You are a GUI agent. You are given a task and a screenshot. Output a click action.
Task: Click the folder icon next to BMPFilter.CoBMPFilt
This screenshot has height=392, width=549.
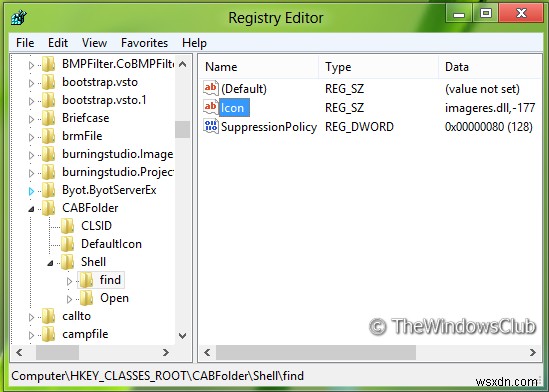pos(48,64)
